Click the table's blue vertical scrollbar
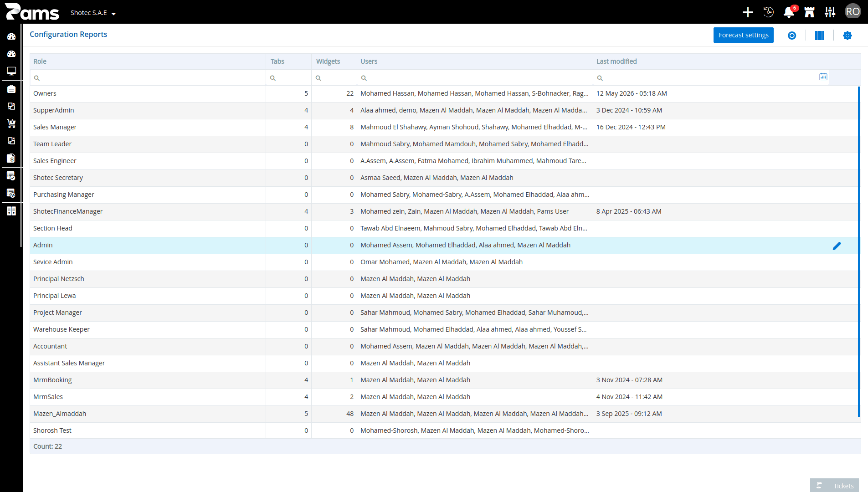Screen dimensions: 868x492 point(858,251)
